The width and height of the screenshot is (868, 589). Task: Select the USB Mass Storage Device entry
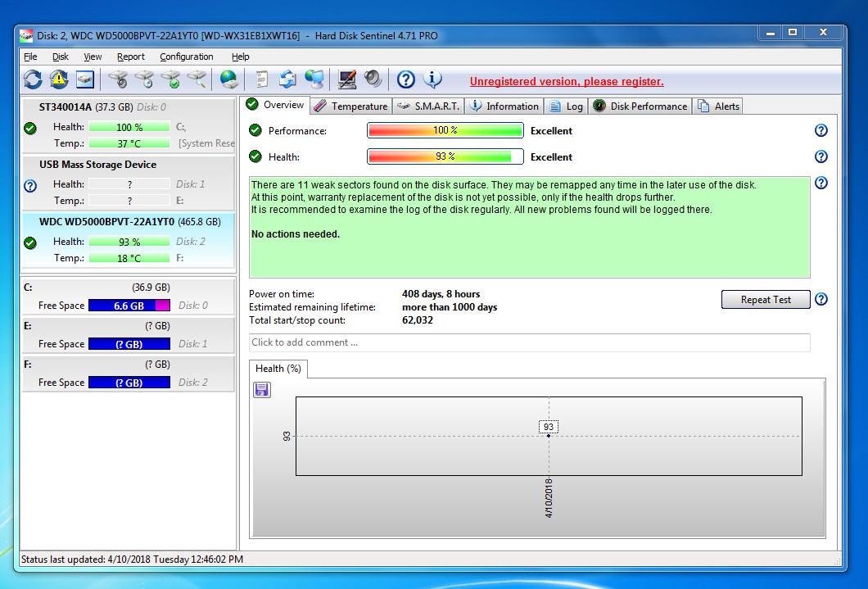point(128,183)
